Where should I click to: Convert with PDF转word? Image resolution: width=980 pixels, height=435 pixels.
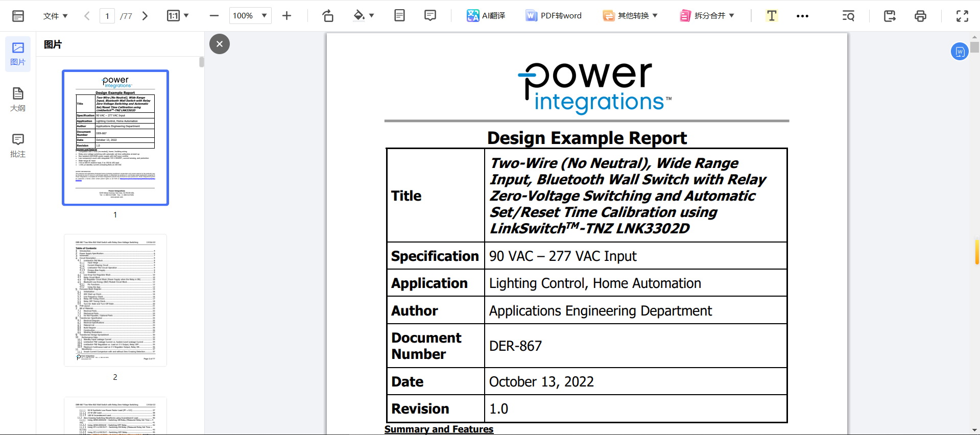(x=554, y=16)
